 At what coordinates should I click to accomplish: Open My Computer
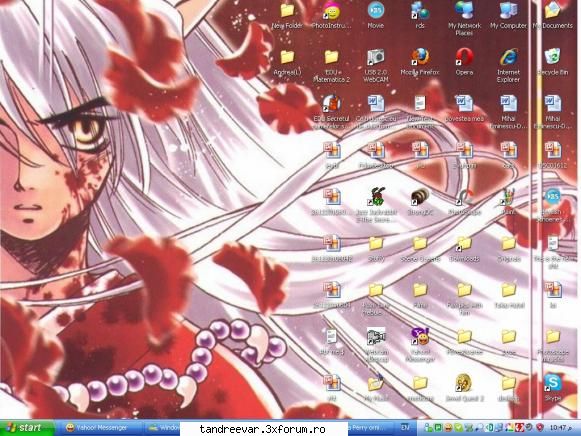(x=508, y=15)
